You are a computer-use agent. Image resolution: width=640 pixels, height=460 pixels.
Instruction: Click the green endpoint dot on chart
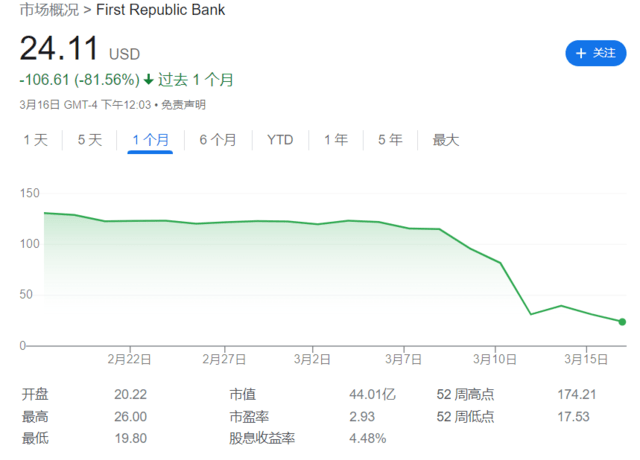(x=622, y=322)
